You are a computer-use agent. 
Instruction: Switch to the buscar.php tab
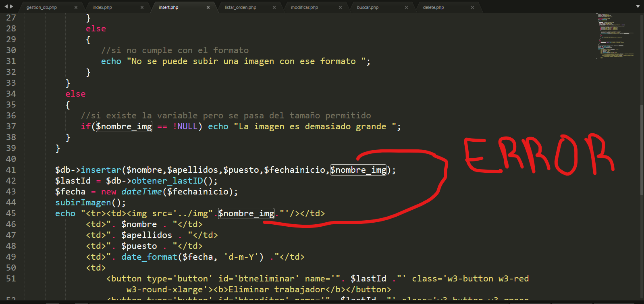[x=368, y=7]
